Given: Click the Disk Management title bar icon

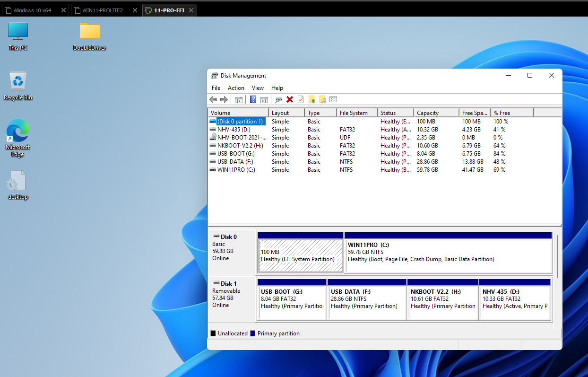Looking at the screenshot, I should coord(215,76).
